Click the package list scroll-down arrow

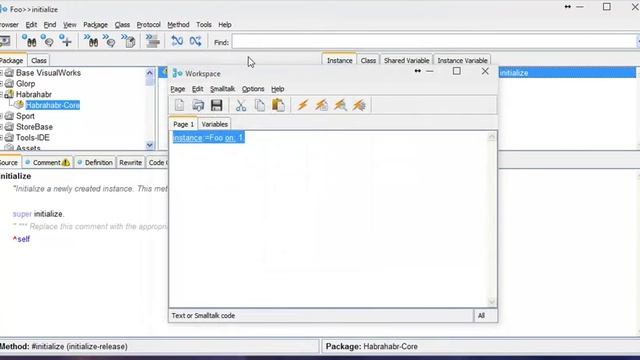tap(149, 145)
